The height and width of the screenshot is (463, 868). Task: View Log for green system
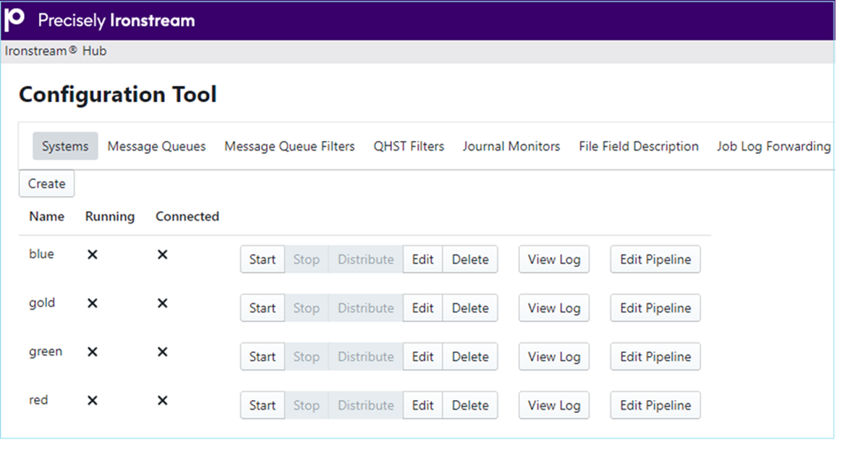pyautogui.click(x=554, y=356)
